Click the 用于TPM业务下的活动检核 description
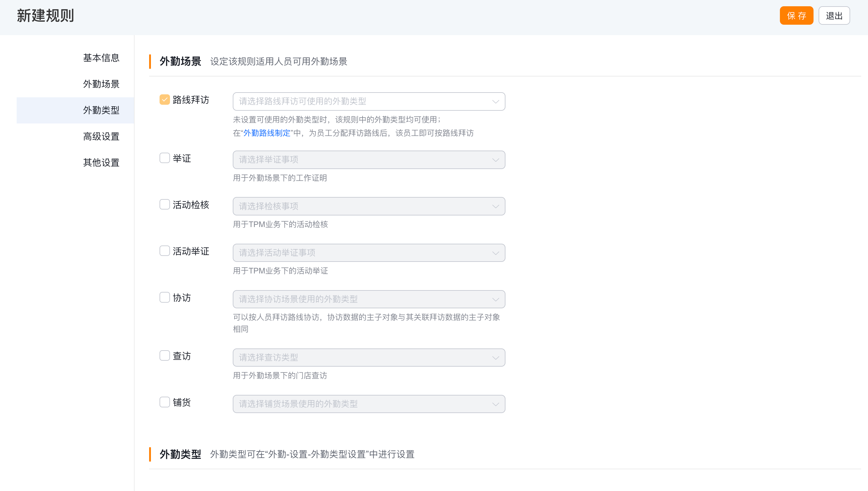 tap(281, 225)
